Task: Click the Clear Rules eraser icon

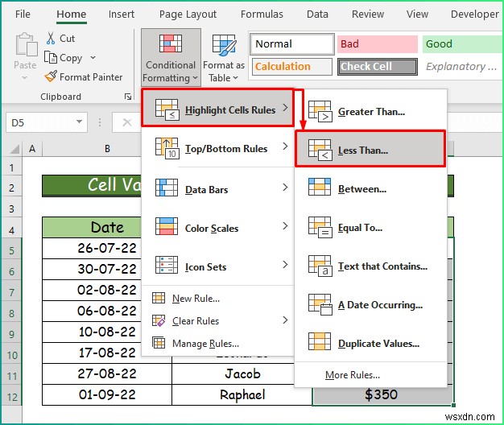Action: click(159, 320)
